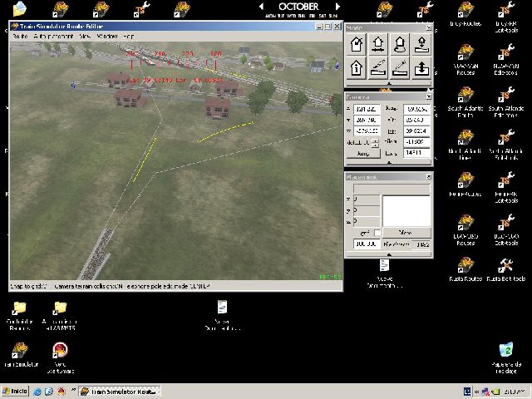The height and width of the screenshot is (399, 532).
Task: Collapse the Camera panel using bottom arrow
Action: [x=389, y=163]
